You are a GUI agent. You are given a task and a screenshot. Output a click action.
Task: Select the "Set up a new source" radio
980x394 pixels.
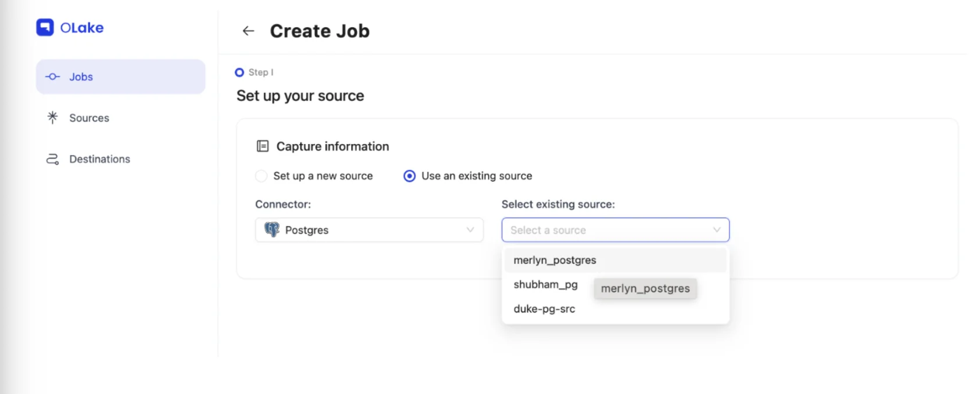[262, 176]
